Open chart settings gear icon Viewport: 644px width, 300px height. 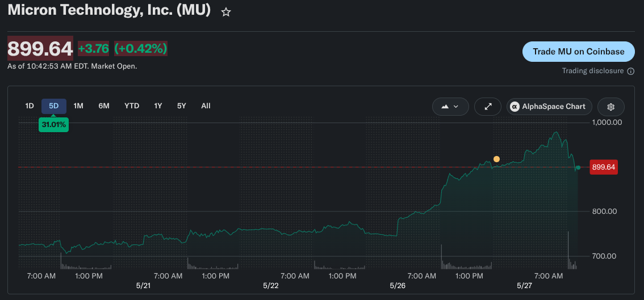[610, 107]
